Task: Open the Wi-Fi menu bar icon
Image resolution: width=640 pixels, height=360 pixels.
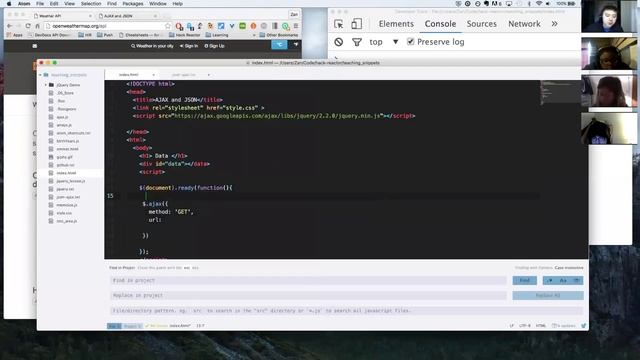Action: tap(539, 4)
